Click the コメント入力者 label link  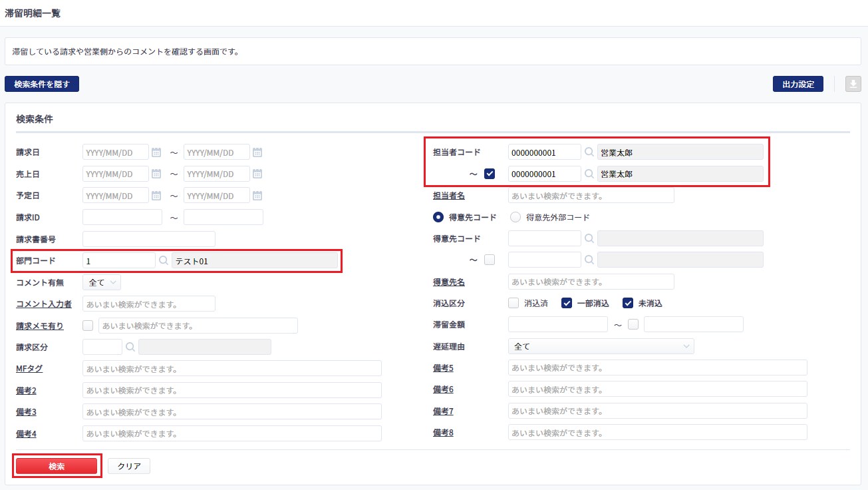coord(44,304)
